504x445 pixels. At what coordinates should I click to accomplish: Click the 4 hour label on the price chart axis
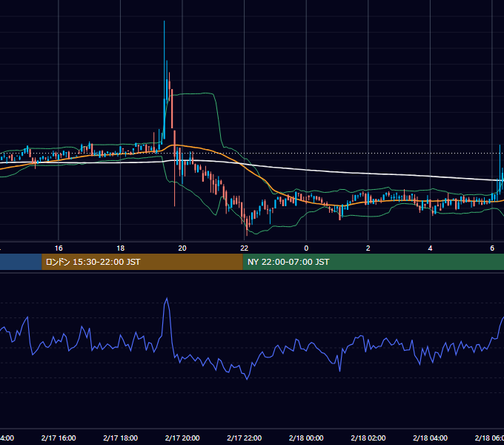coord(430,248)
